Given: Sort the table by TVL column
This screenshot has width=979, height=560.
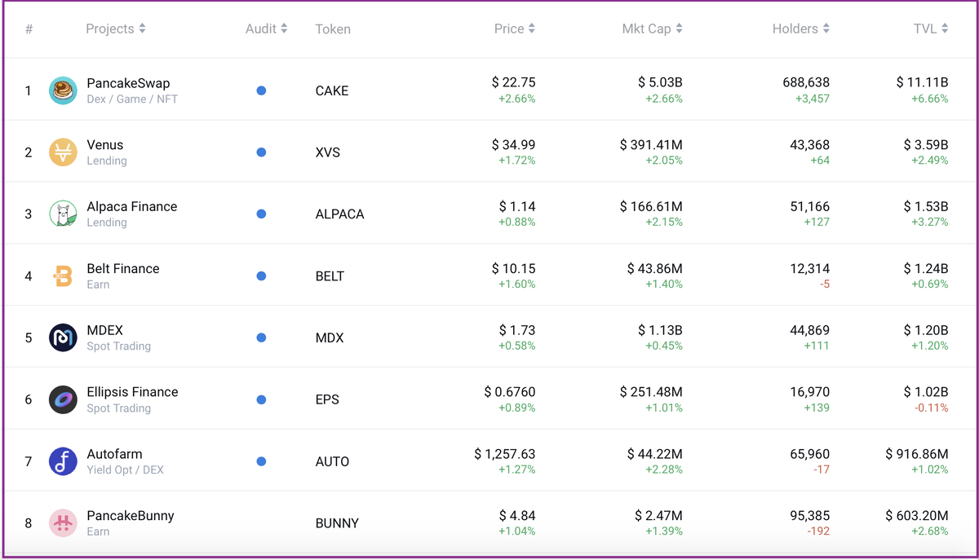Looking at the screenshot, I should tap(931, 29).
